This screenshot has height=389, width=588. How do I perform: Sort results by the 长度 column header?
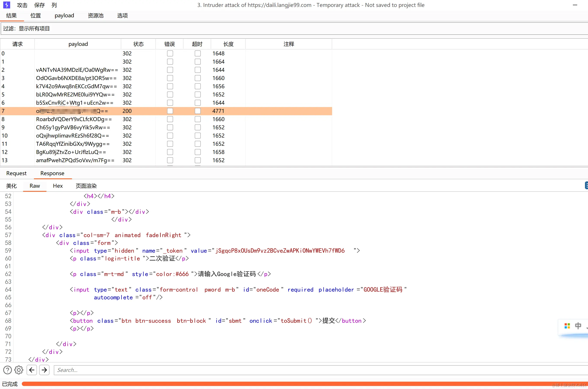[x=228, y=44]
